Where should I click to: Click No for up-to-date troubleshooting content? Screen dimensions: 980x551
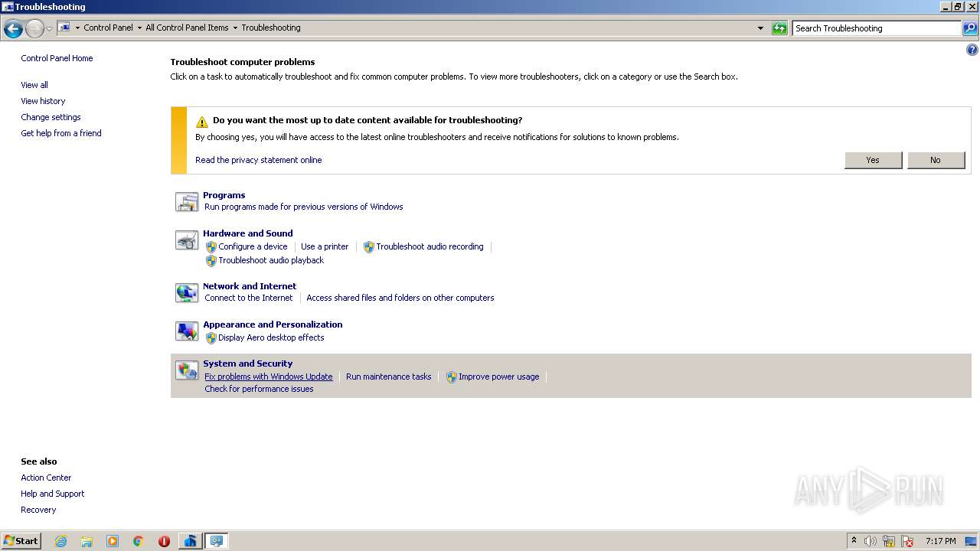click(x=936, y=160)
